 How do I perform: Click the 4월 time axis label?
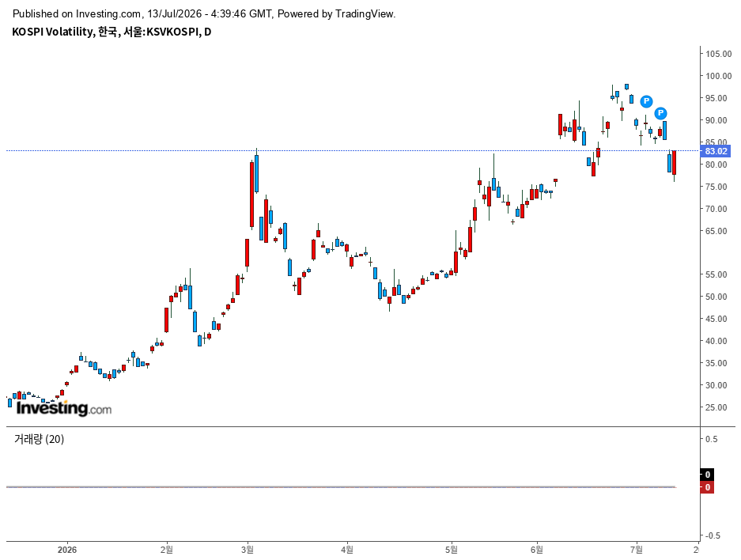pyautogui.click(x=347, y=550)
